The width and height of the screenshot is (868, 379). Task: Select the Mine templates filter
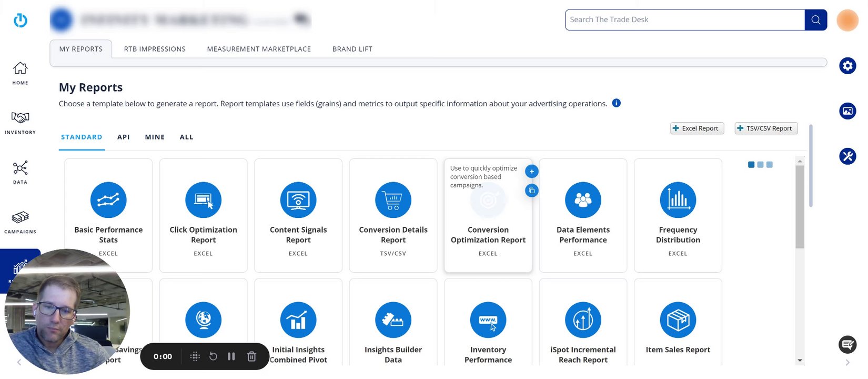coord(155,137)
